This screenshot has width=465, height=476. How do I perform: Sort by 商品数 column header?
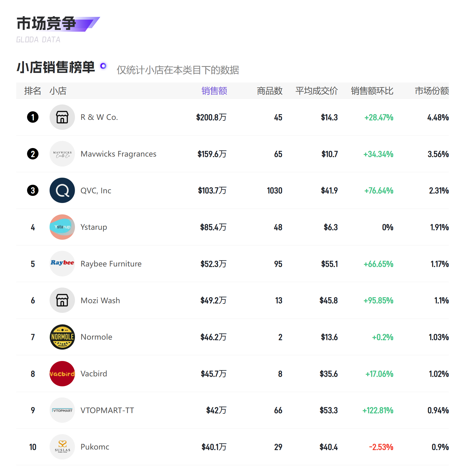270,91
